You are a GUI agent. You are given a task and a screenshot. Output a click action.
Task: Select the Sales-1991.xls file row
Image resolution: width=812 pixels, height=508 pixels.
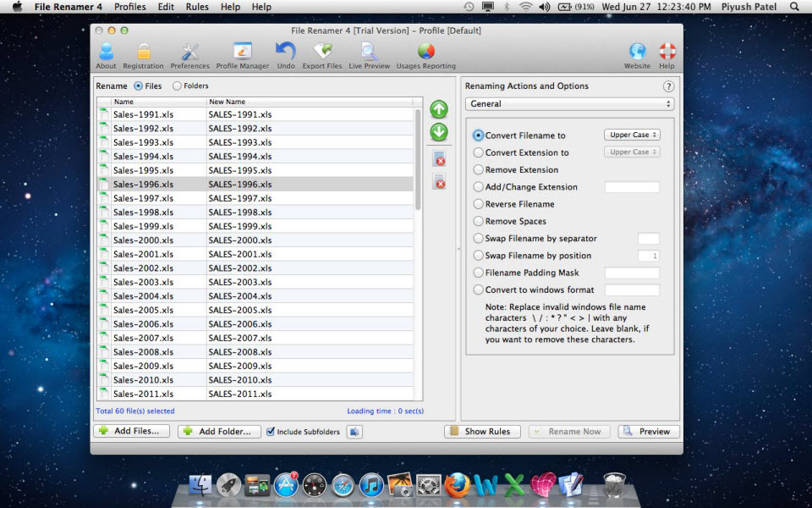click(x=255, y=114)
